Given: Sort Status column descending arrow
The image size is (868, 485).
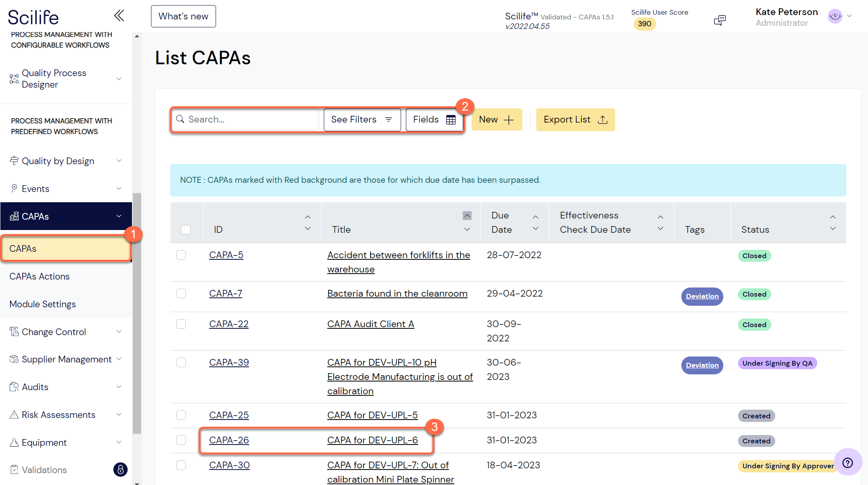Looking at the screenshot, I should point(833,228).
